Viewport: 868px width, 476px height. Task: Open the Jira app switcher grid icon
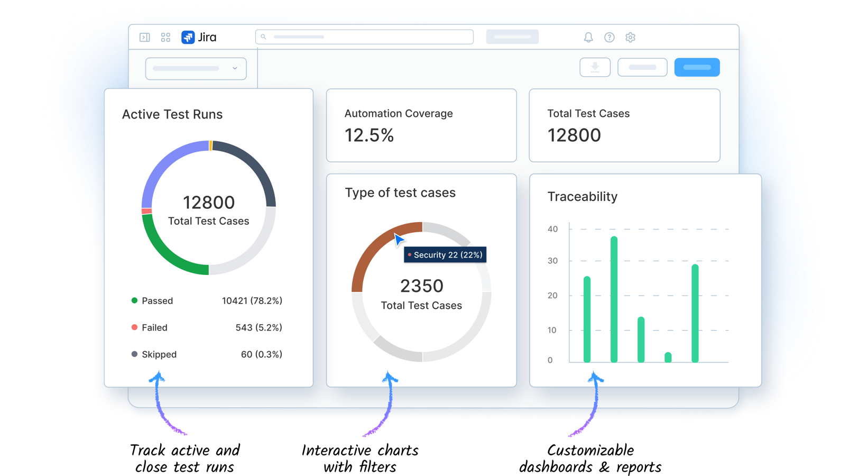(165, 37)
